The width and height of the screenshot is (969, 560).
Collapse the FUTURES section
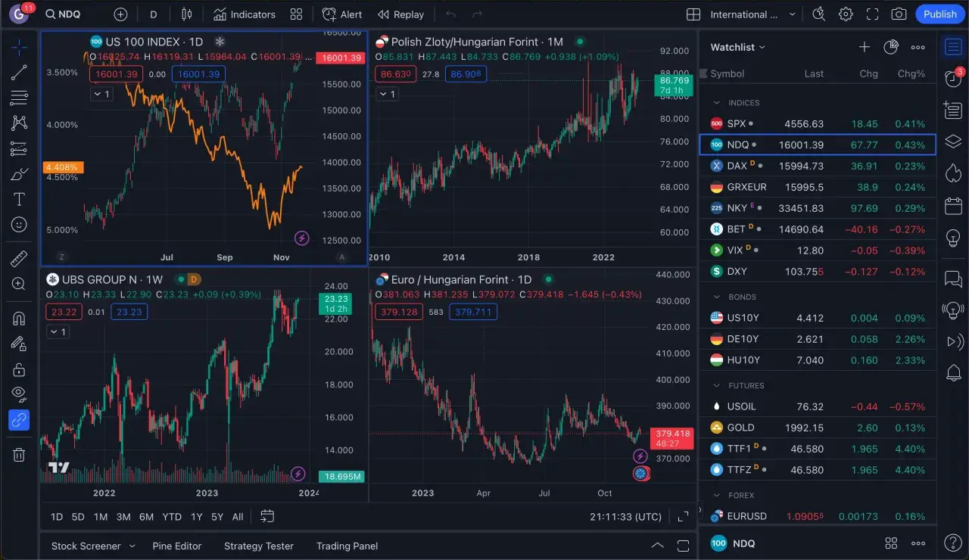716,386
